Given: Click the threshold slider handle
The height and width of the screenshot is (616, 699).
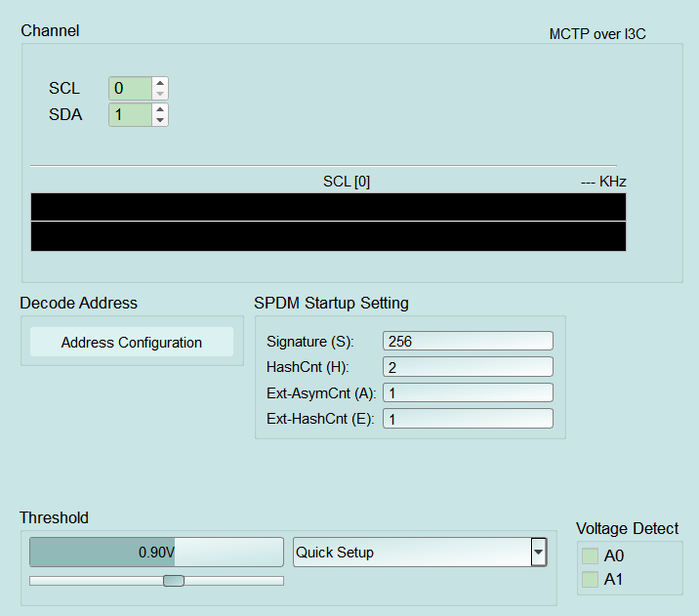Looking at the screenshot, I should click(174, 580).
